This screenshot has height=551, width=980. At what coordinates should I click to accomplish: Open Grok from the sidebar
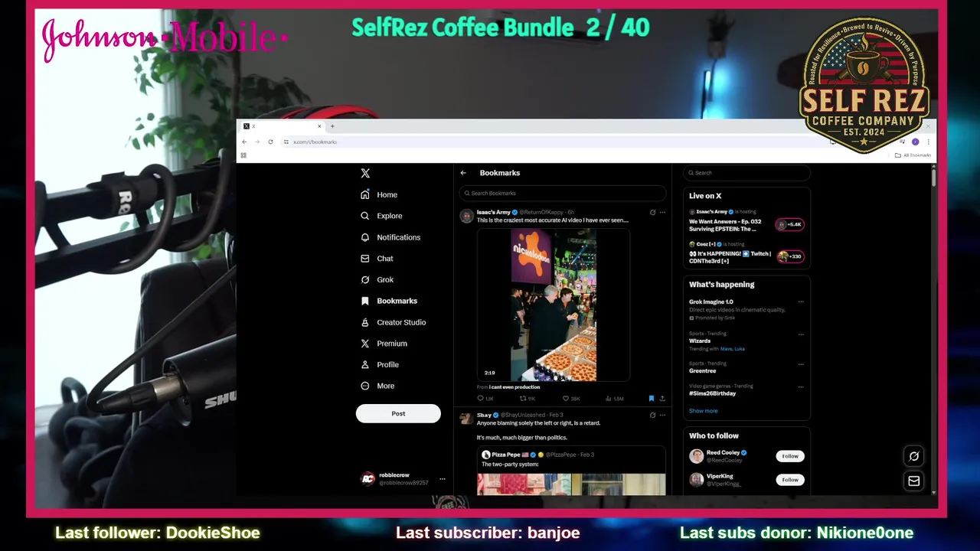(x=377, y=279)
